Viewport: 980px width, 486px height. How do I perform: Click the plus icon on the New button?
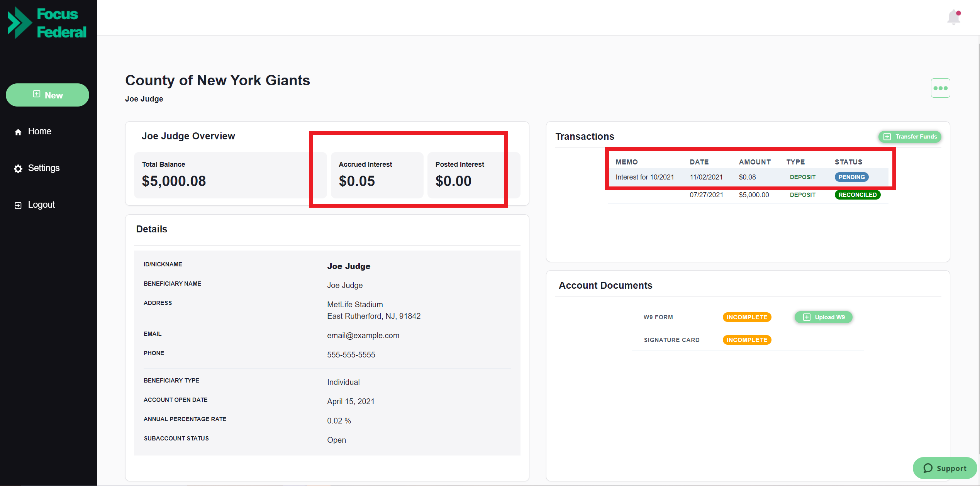[36, 94]
